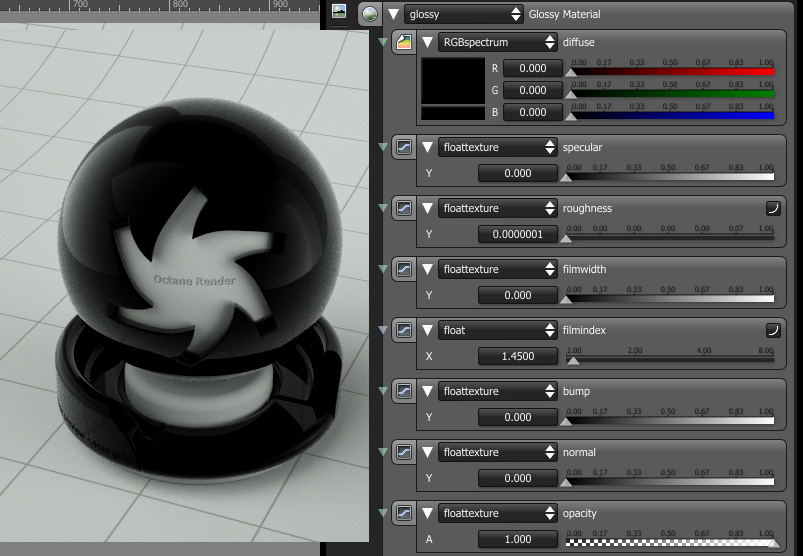Open the glossy material type dropdown

(464, 14)
